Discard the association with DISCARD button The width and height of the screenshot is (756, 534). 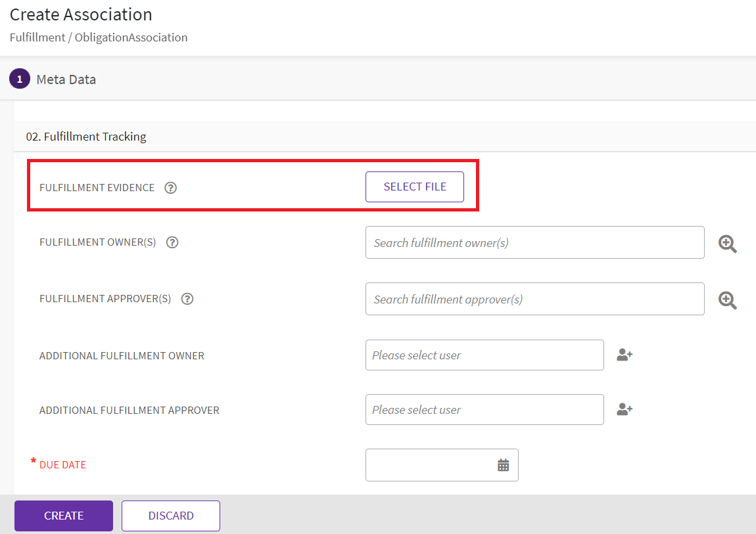coord(171,516)
